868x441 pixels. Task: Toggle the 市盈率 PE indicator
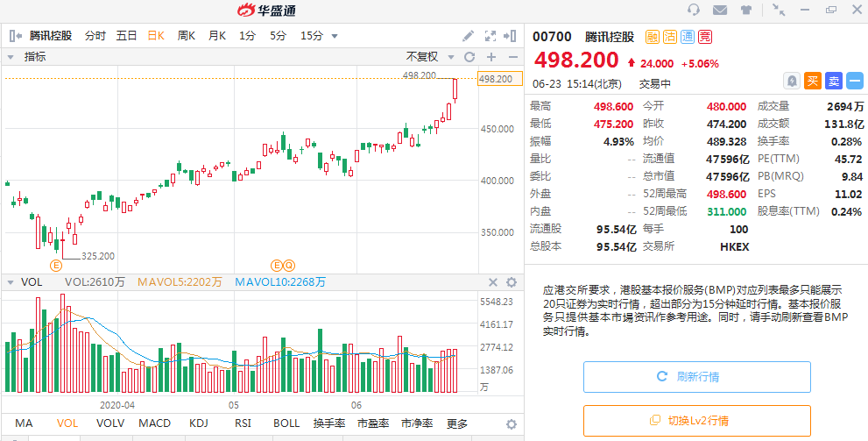pos(372,423)
